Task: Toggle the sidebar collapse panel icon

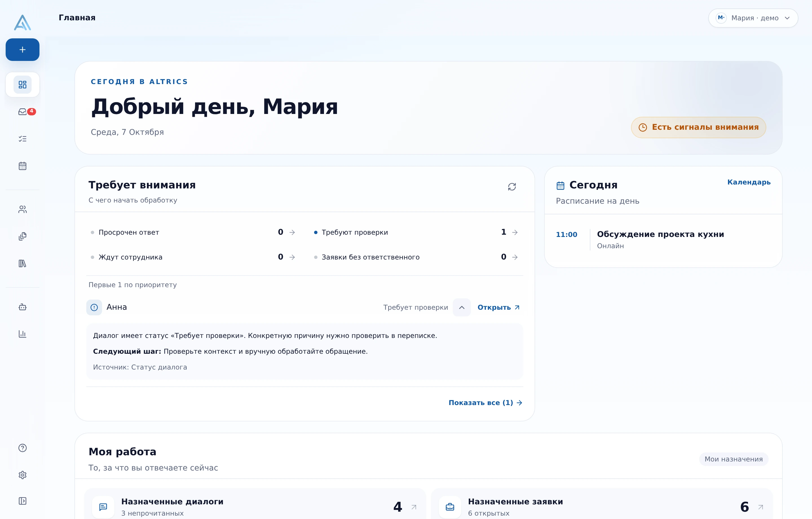Action: (23, 501)
